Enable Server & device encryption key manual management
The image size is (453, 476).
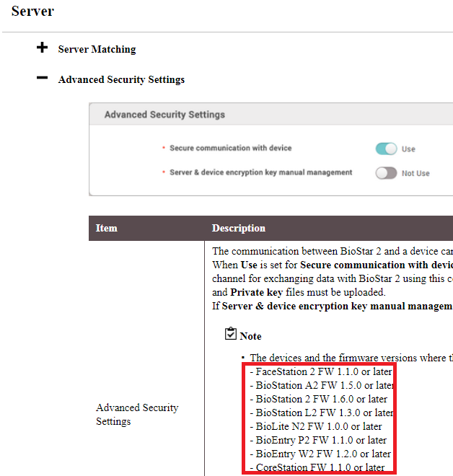[386, 173]
